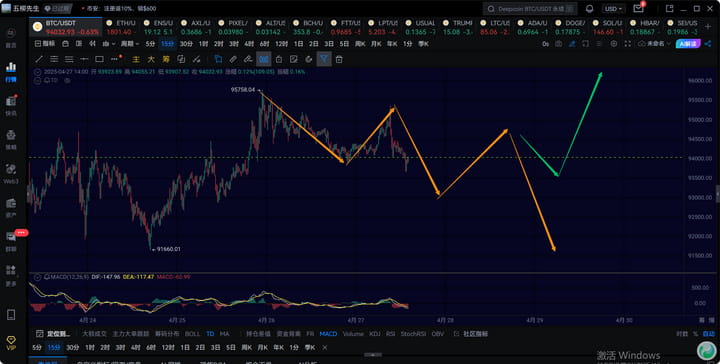Open the USD currency dropdown
720x364 pixels.
(613, 9)
